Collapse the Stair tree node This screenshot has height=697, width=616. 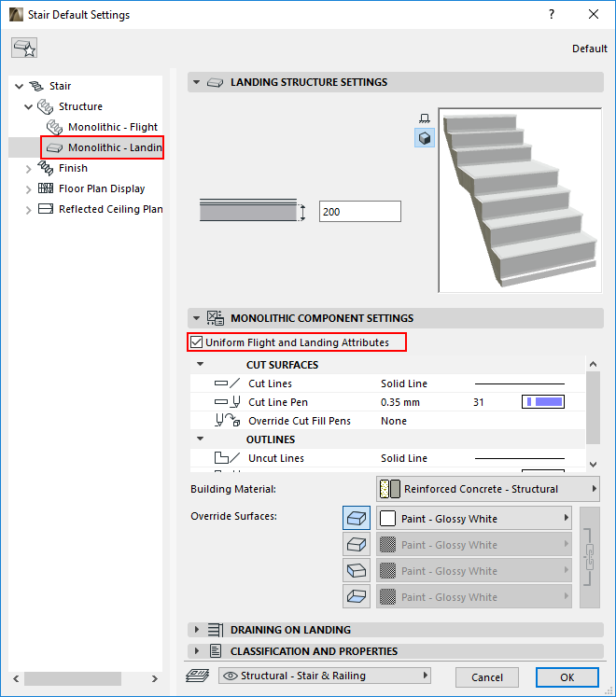click(19, 86)
